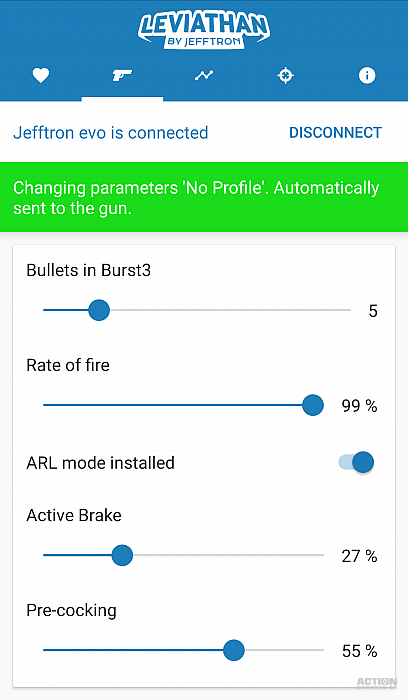
Task: Click the Rate of fire slider handle
Action: tap(312, 405)
